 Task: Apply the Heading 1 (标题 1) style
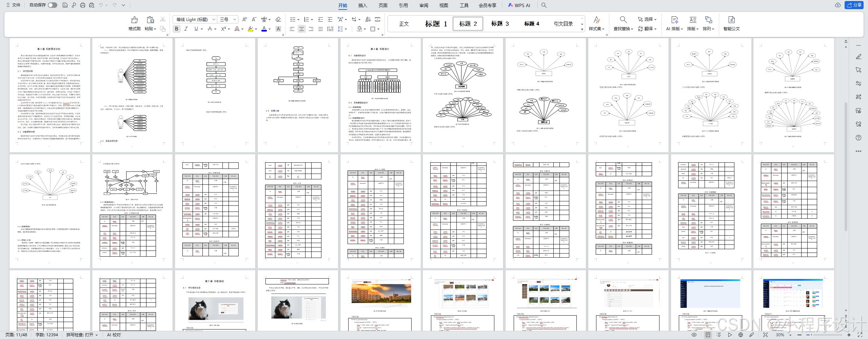tap(436, 24)
